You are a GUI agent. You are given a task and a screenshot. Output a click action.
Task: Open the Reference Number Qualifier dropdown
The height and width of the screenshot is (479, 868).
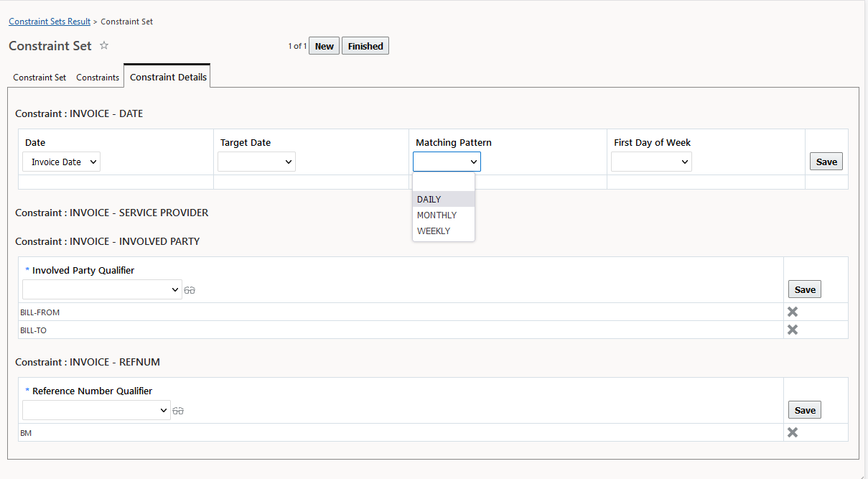click(x=96, y=410)
